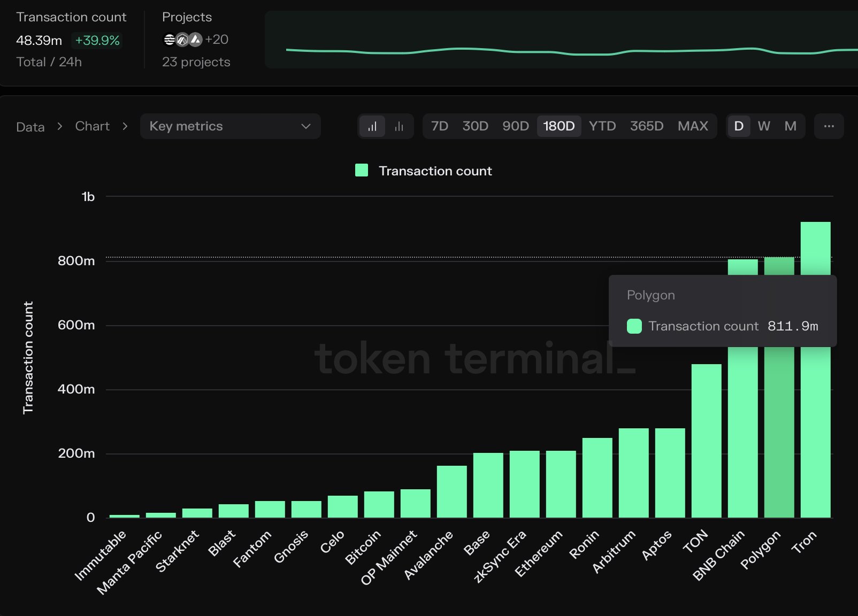Click the +39.9% change badge
858x616 pixels.
point(97,40)
